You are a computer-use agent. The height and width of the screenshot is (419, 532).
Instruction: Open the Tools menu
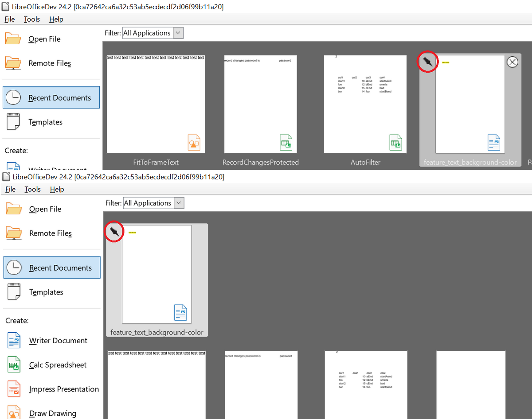(x=31, y=19)
